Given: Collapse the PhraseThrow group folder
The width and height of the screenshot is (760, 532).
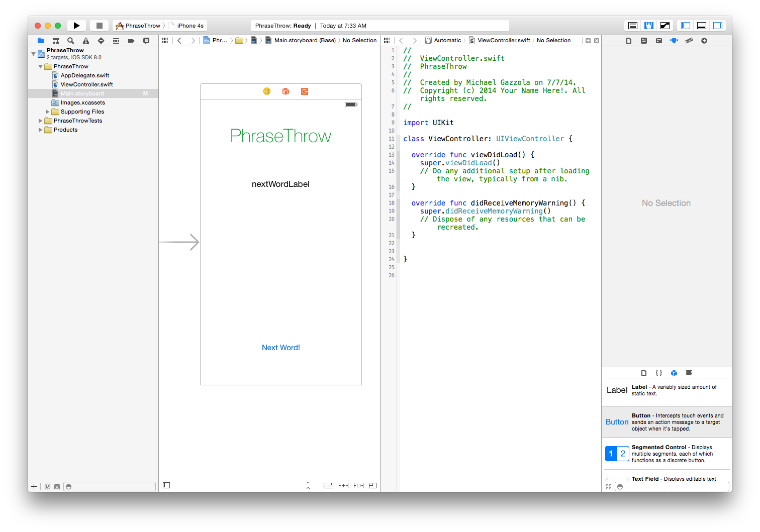Looking at the screenshot, I should click(x=41, y=66).
